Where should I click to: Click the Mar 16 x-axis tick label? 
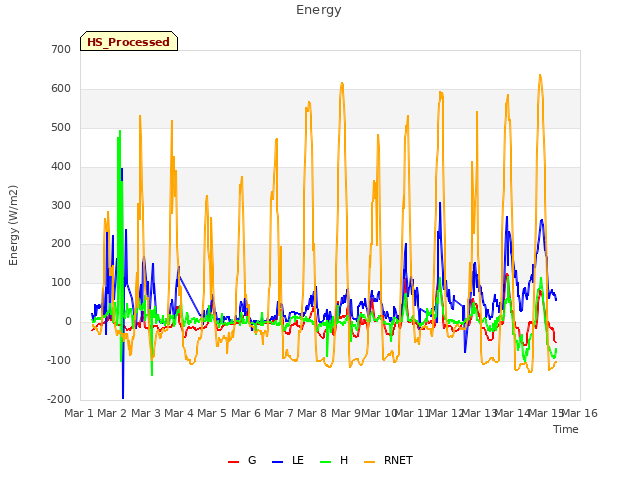[580, 413]
